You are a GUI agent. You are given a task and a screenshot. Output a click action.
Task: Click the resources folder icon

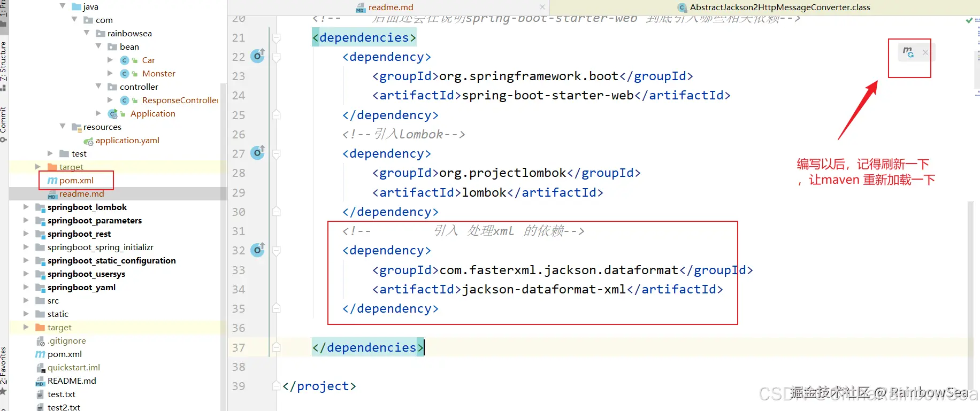coord(76,127)
